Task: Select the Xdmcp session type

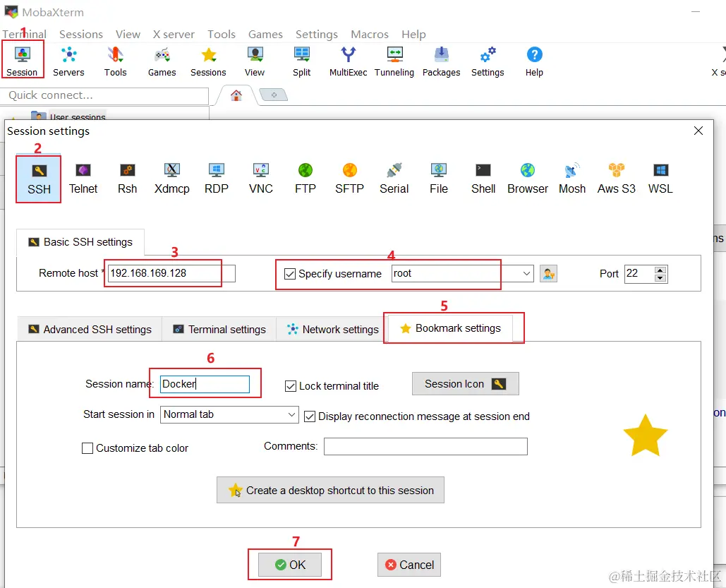Action: tap(171, 179)
